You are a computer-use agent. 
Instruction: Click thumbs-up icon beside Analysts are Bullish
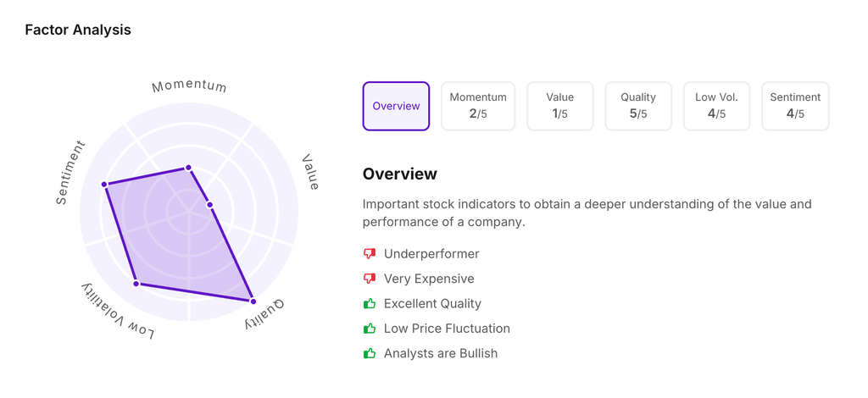pos(370,353)
